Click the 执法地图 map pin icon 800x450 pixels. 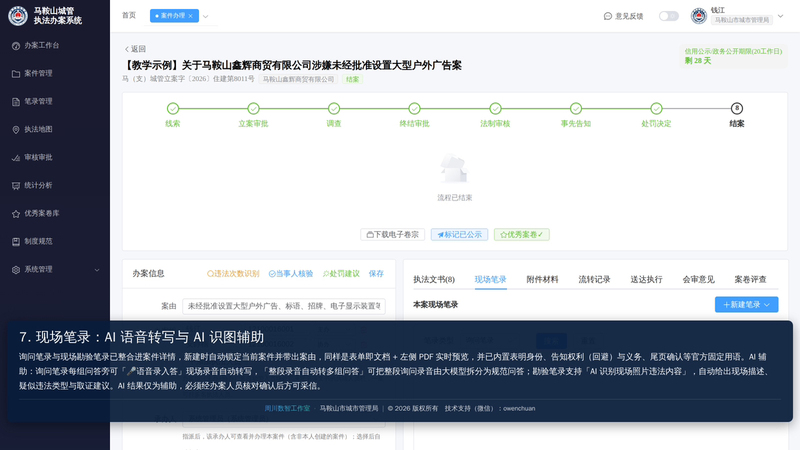(16, 130)
